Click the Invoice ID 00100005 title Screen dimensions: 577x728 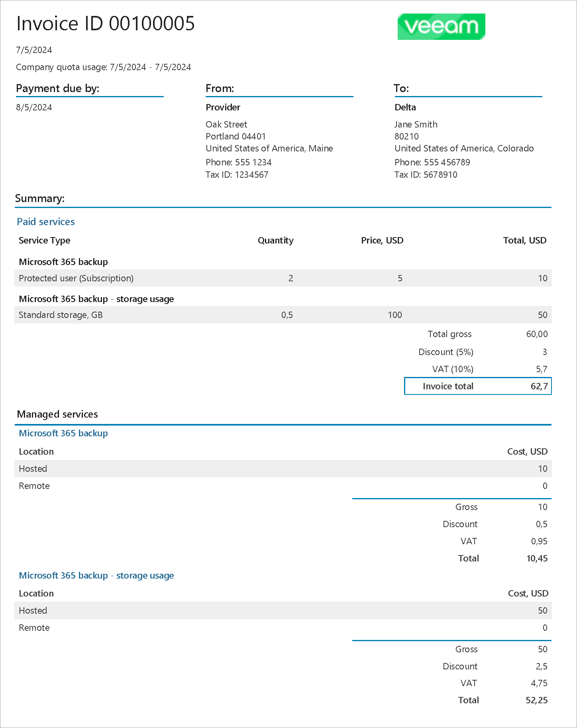tap(106, 24)
